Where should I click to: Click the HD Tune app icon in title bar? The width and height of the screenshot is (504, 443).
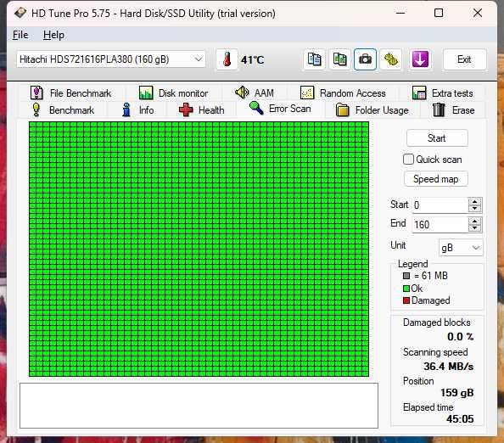pyautogui.click(x=20, y=14)
